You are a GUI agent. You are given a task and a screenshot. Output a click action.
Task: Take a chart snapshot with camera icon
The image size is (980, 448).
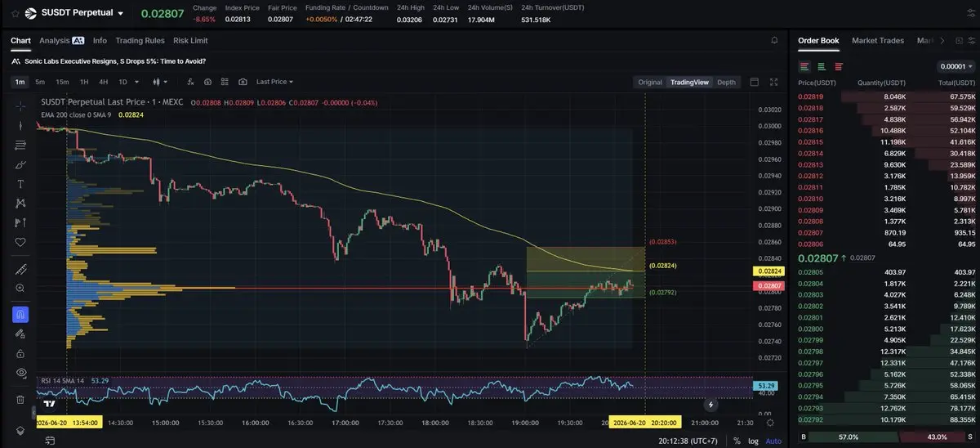(243, 82)
